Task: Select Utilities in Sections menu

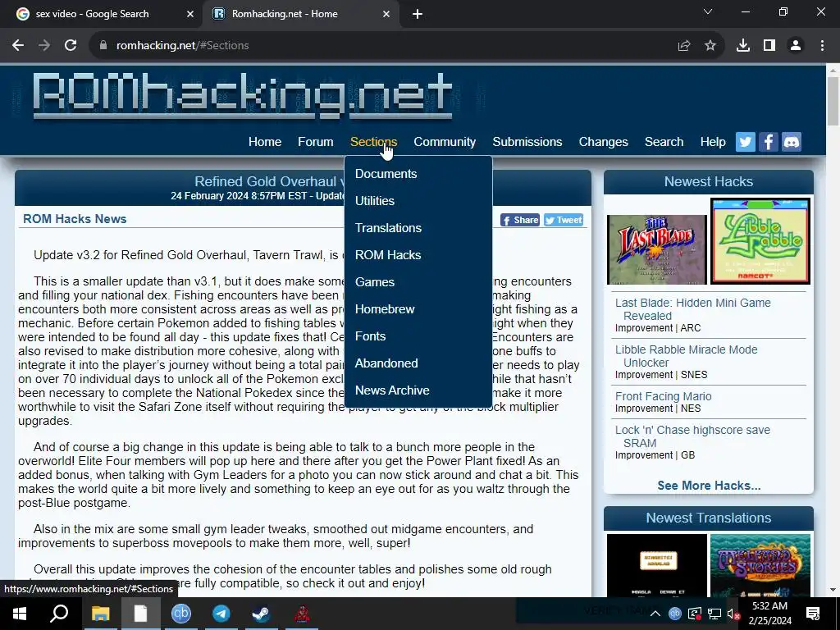Action: coord(374,201)
